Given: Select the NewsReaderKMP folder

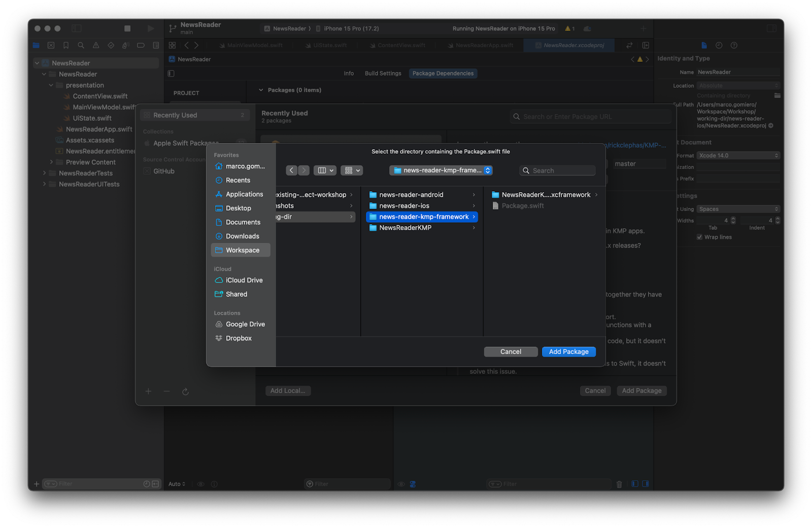Looking at the screenshot, I should click(x=422, y=228).
